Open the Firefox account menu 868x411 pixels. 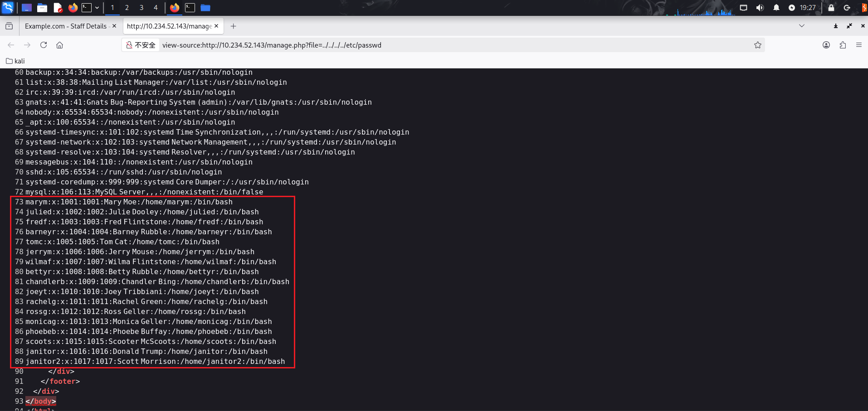[x=826, y=45]
